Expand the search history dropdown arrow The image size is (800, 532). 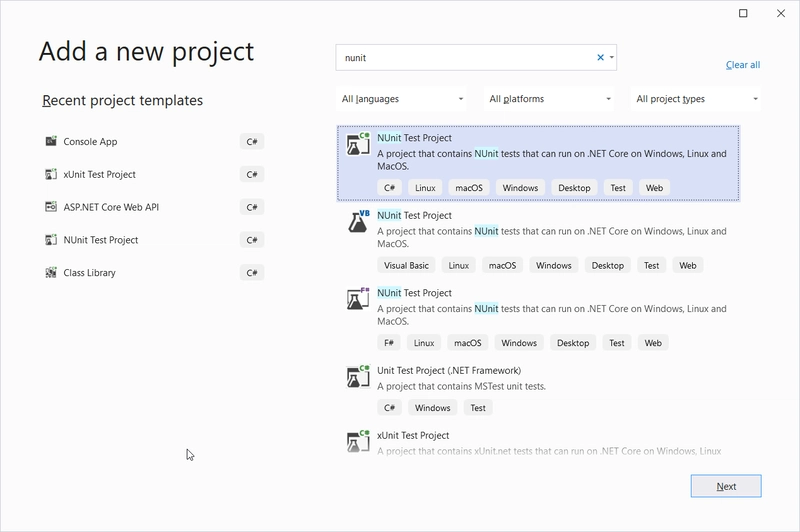coord(612,58)
